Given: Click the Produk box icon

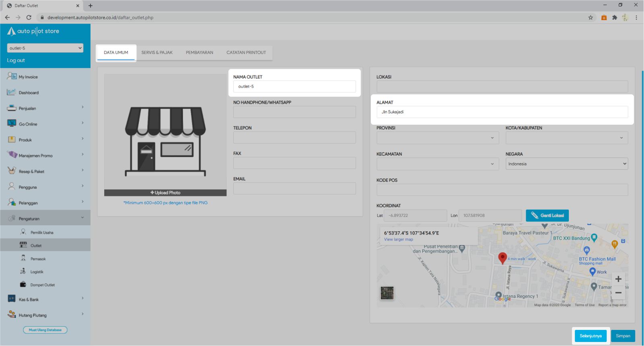Looking at the screenshot, I should point(12,140).
